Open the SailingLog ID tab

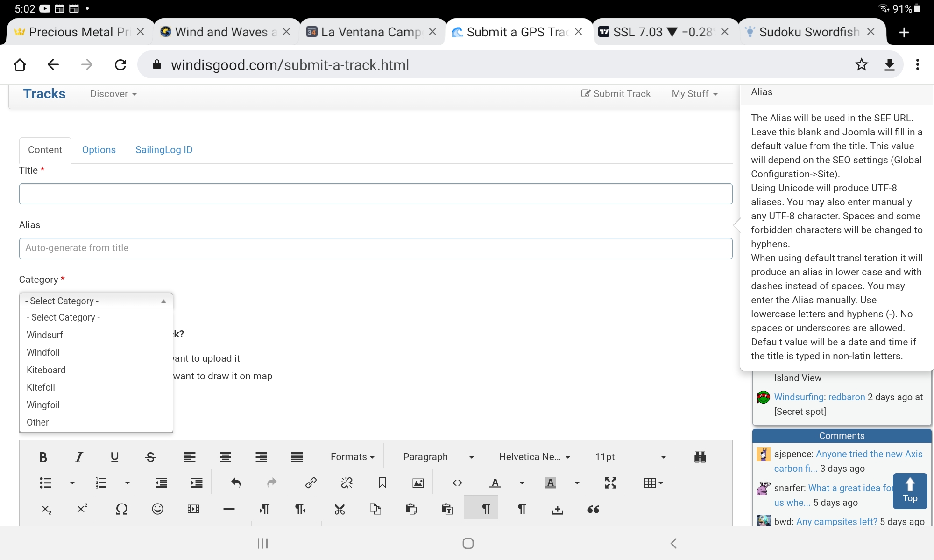164,150
